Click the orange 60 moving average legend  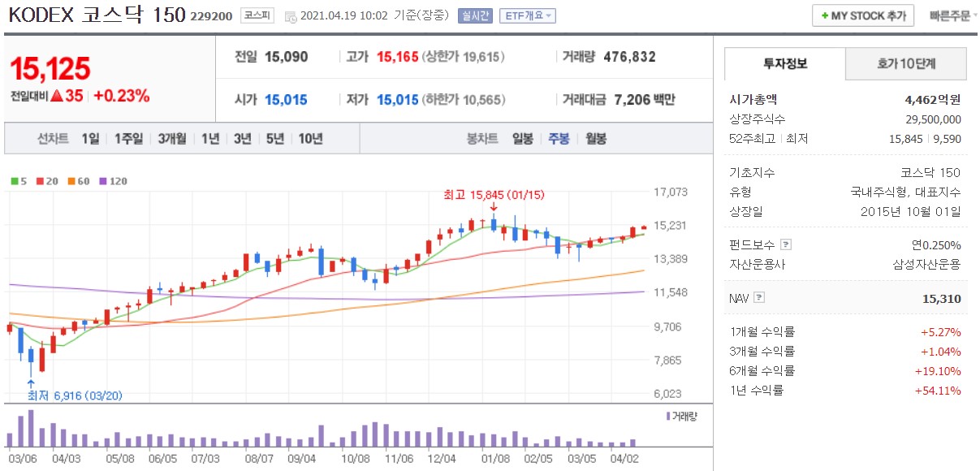pos(79,181)
